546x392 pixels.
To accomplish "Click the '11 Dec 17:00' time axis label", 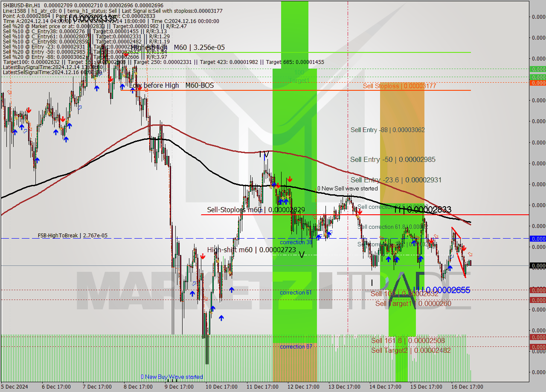I will (x=262, y=387).
